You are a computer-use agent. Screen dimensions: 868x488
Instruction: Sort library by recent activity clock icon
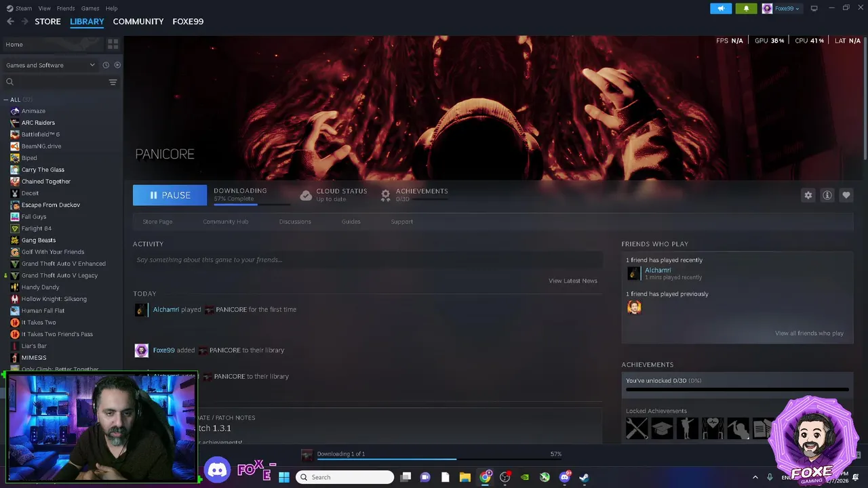pos(106,65)
